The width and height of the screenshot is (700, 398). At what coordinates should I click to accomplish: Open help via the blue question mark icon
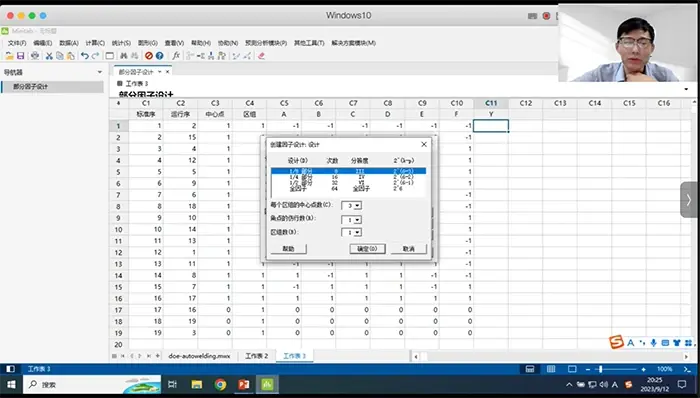click(x=159, y=56)
